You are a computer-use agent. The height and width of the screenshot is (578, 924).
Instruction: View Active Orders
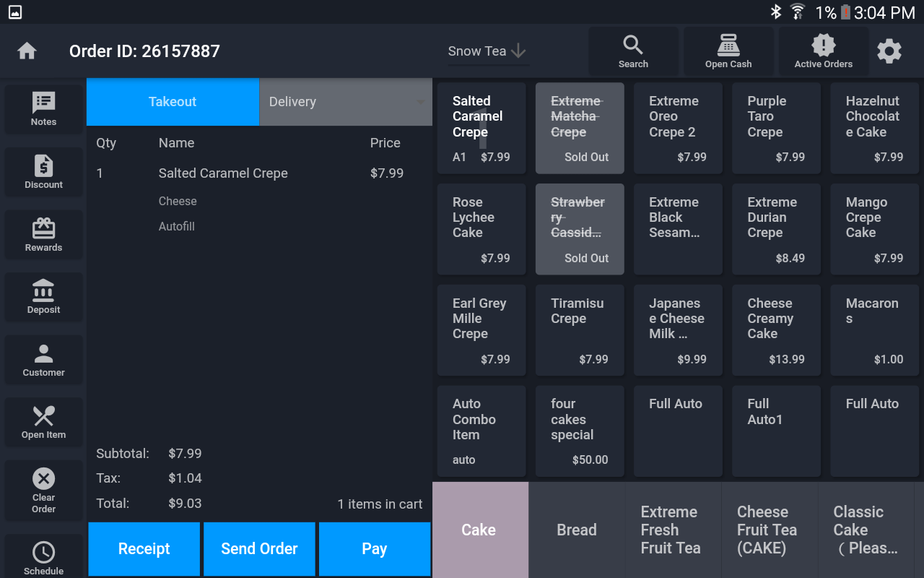pyautogui.click(x=824, y=51)
